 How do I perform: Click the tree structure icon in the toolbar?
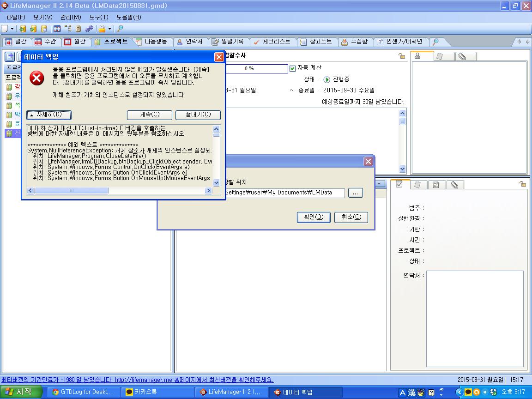pyautogui.click(x=68, y=29)
